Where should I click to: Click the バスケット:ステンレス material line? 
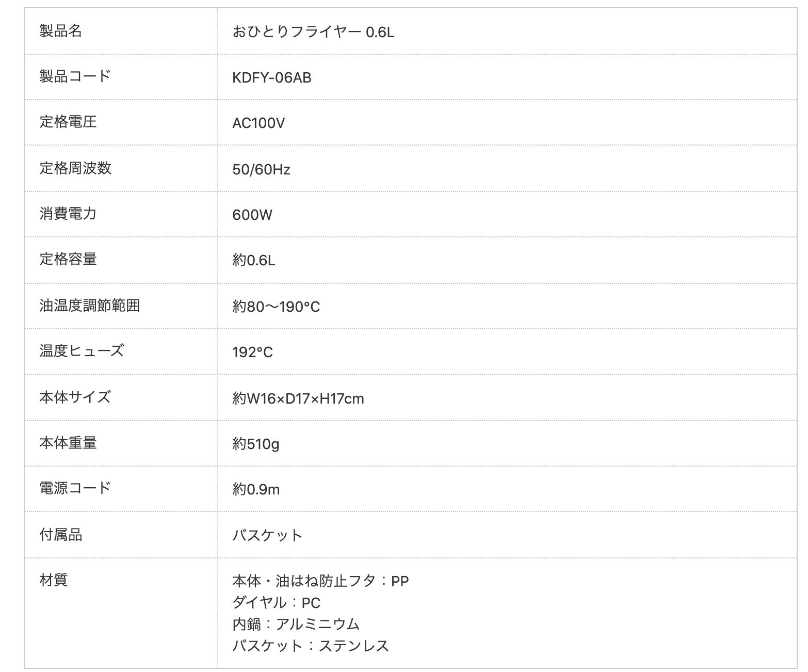click(310, 646)
